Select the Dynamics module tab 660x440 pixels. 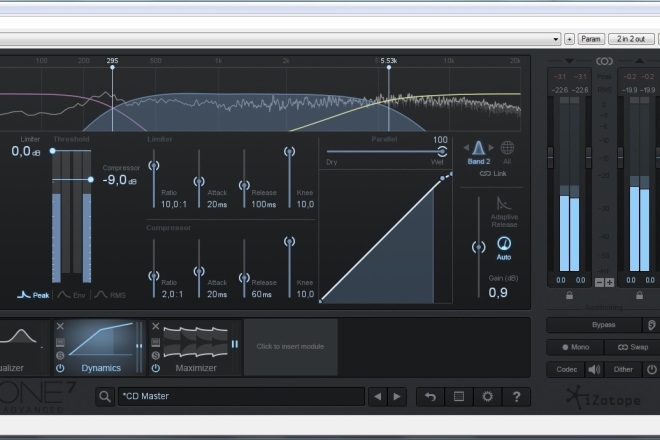[100, 347]
